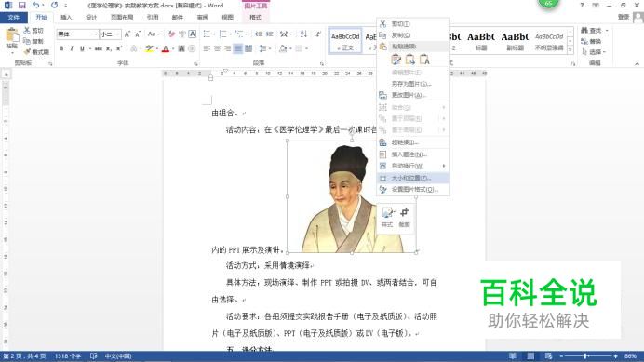Open the Change Case Aa dropdown
644x362 pixels.
(x=154, y=34)
